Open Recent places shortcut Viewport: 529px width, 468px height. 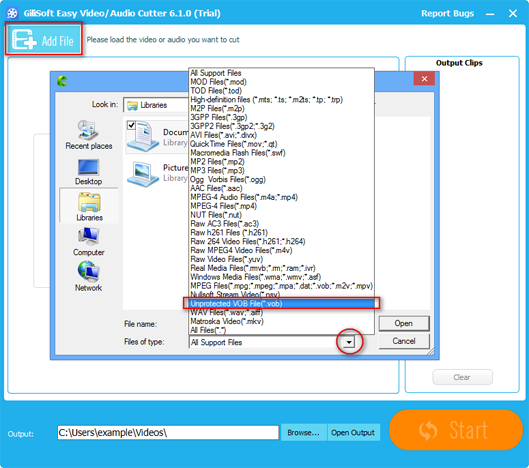89,135
